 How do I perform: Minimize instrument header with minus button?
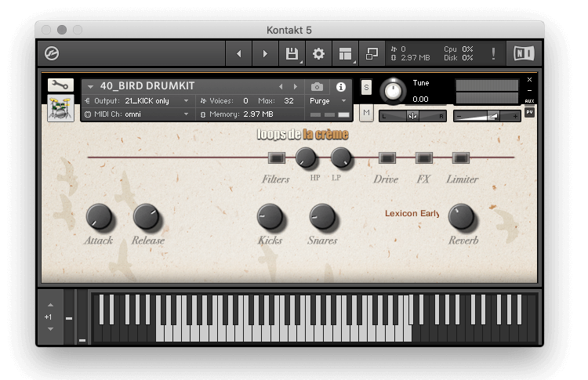pos(529,90)
